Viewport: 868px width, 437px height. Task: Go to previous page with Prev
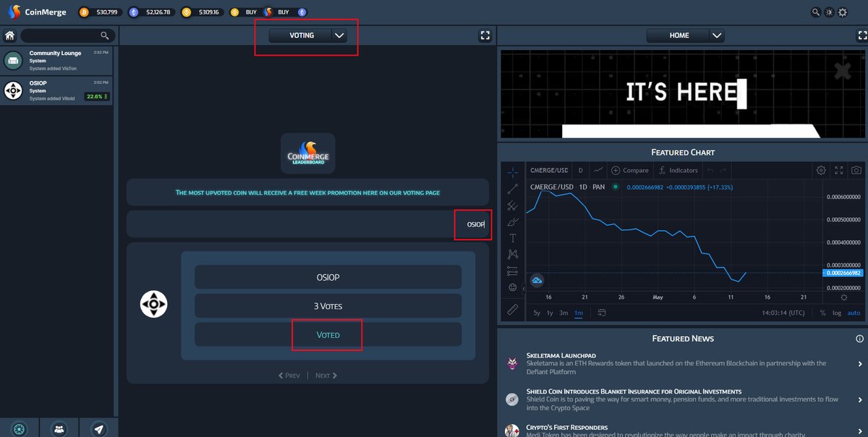(x=289, y=376)
